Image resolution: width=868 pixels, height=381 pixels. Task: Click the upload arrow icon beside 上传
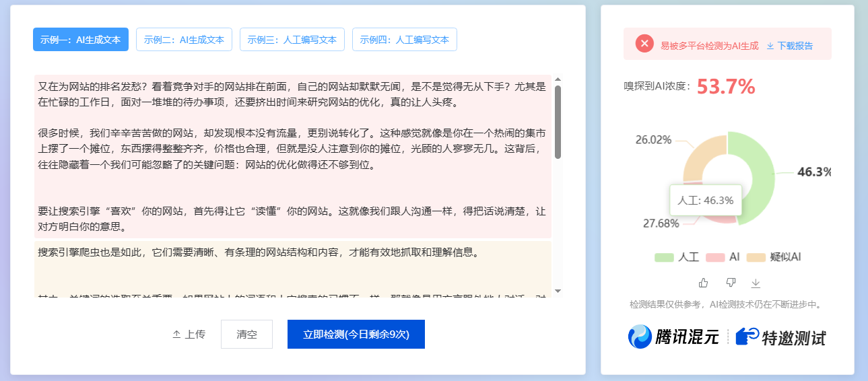176,335
